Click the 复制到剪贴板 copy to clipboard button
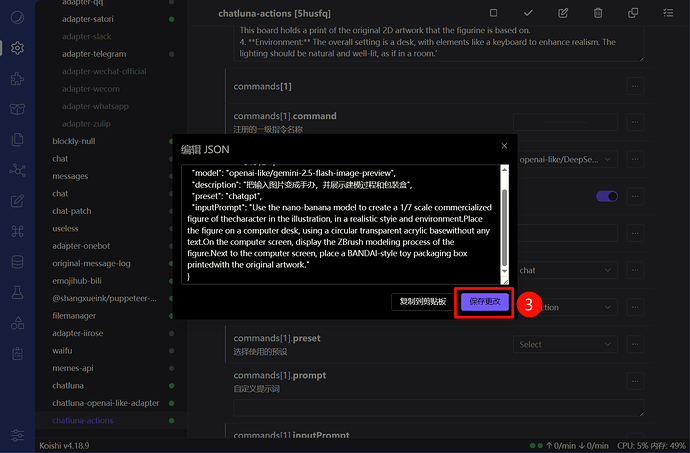The image size is (690, 453). point(422,301)
